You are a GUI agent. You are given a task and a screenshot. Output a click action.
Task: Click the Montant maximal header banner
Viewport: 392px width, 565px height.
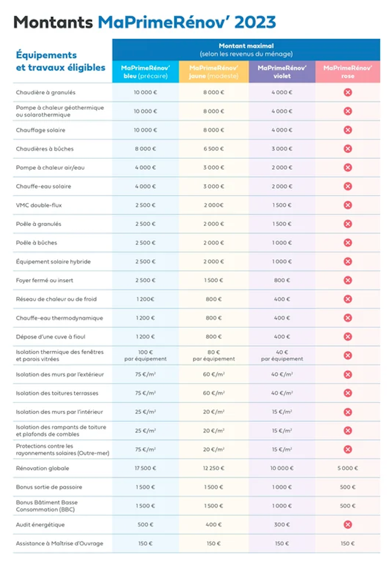(x=246, y=50)
